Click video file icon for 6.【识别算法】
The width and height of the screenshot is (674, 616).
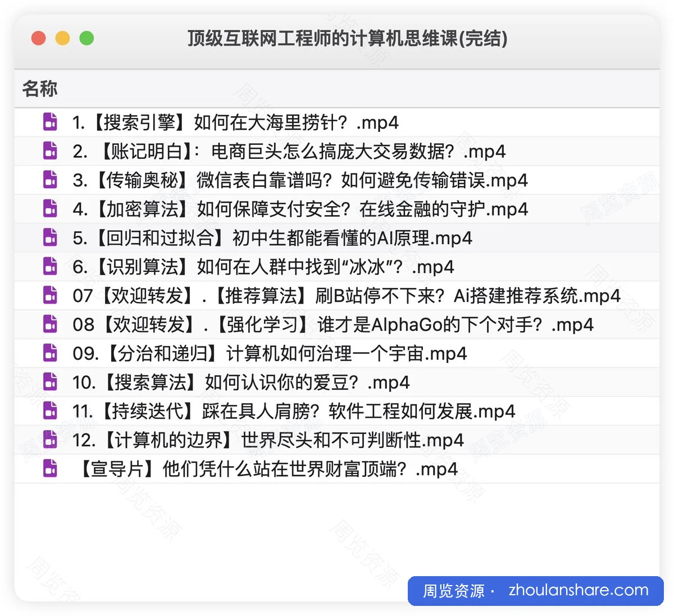[x=51, y=266]
